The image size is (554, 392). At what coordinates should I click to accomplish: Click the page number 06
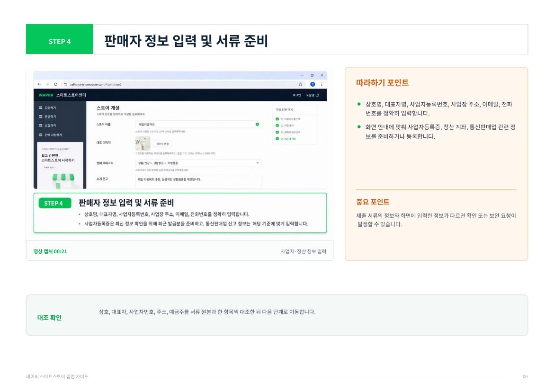[525, 376]
